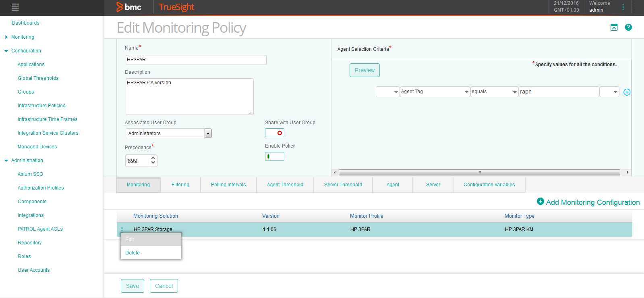The height and width of the screenshot is (298, 644).
Task: Open the user options kebab menu
Action: 623,7
